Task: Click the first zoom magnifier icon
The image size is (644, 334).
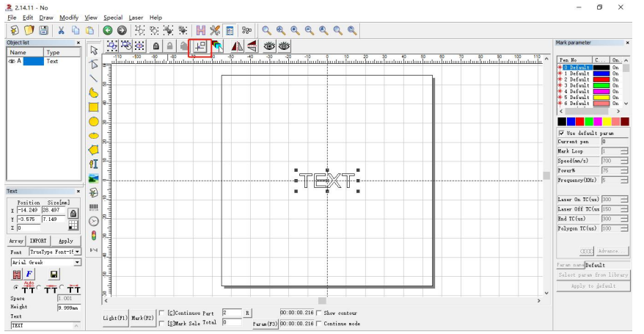Action: [x=267, y=30]
